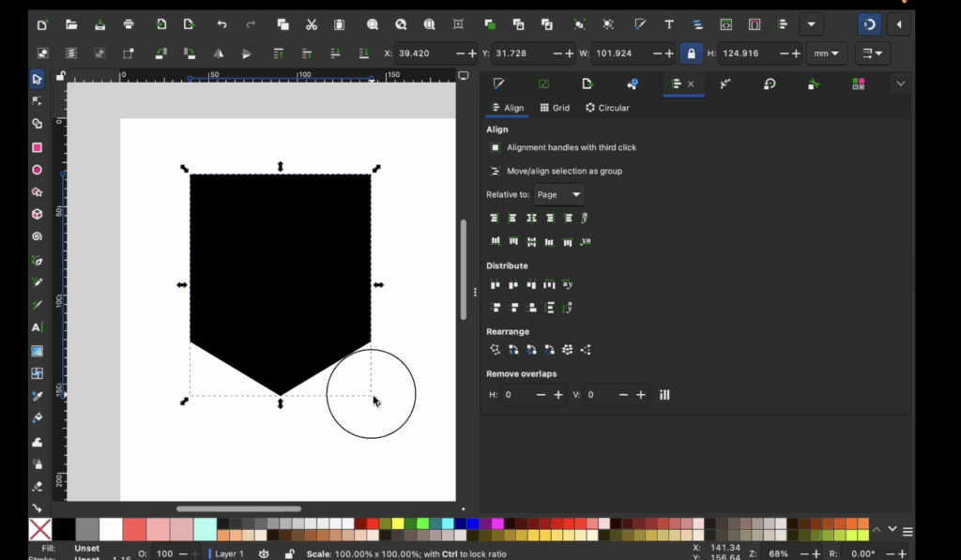Open the Swatches dock tab
Screen dimensions: 961x560
[859, 83]
